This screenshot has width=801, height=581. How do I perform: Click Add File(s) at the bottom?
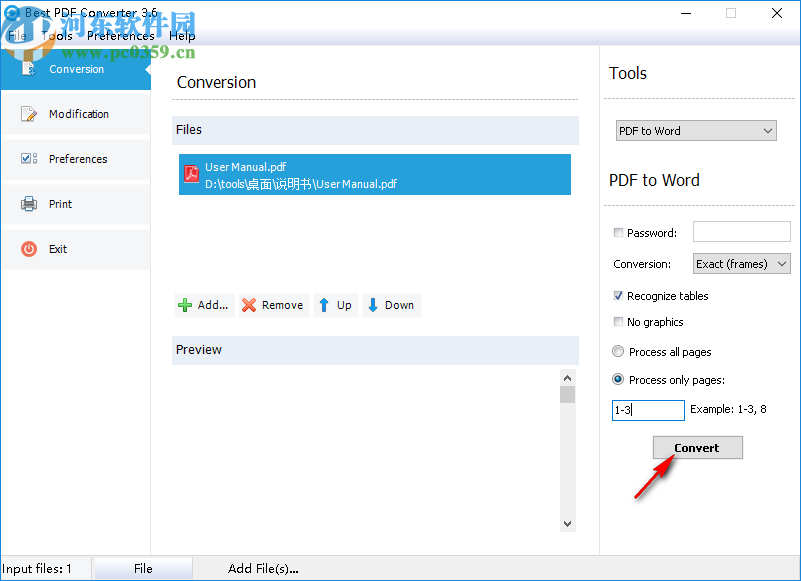(263, 568)
